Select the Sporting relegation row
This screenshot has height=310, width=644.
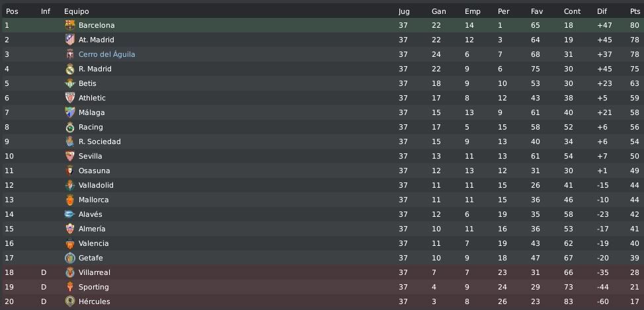point(322,287)
